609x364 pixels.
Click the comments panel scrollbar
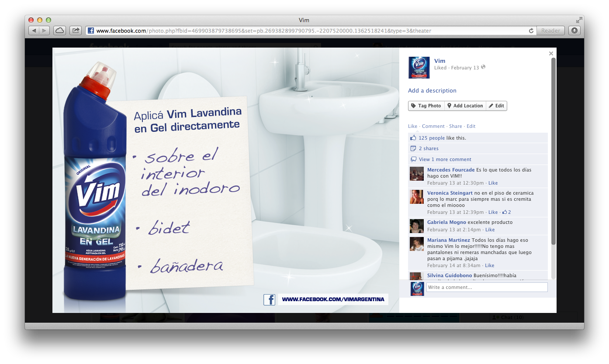click(554, 151)
